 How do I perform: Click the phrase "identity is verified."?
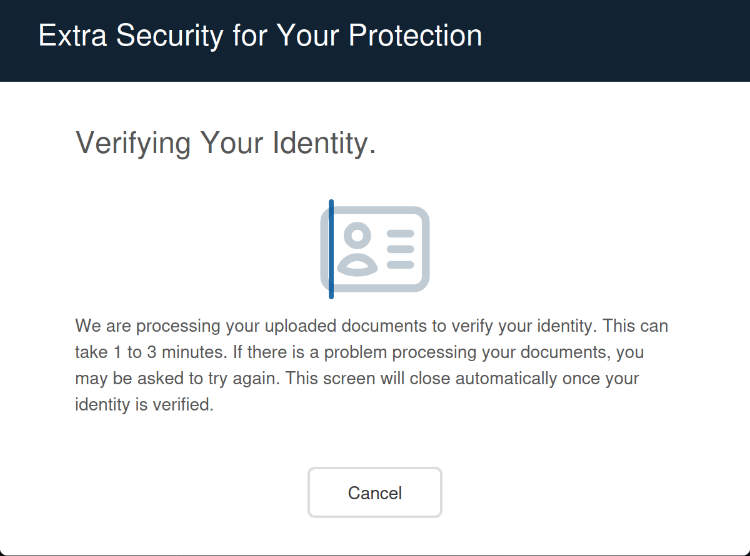click(145, 406)
